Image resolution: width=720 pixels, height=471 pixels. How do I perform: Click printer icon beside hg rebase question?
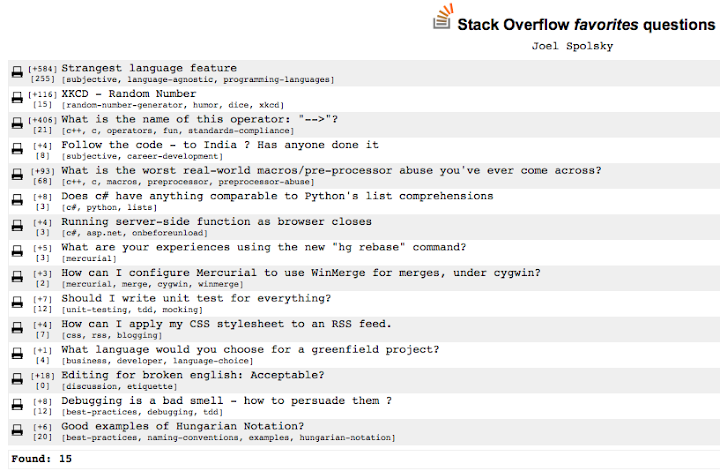tap(17, 252)
